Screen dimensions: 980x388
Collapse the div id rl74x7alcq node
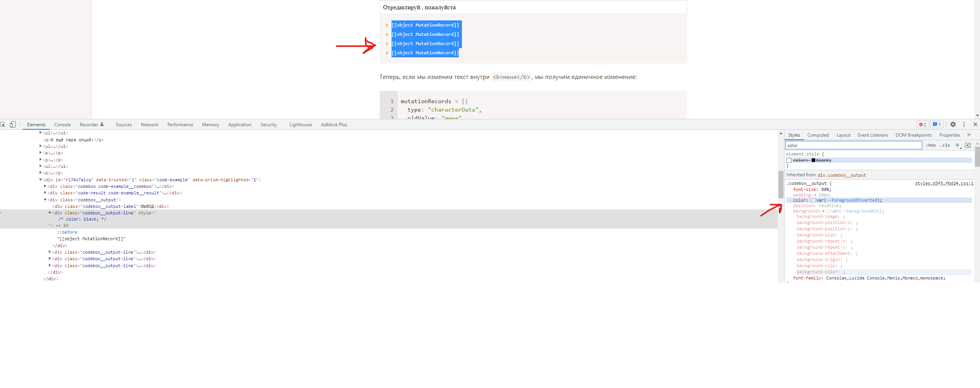point(40,180)
